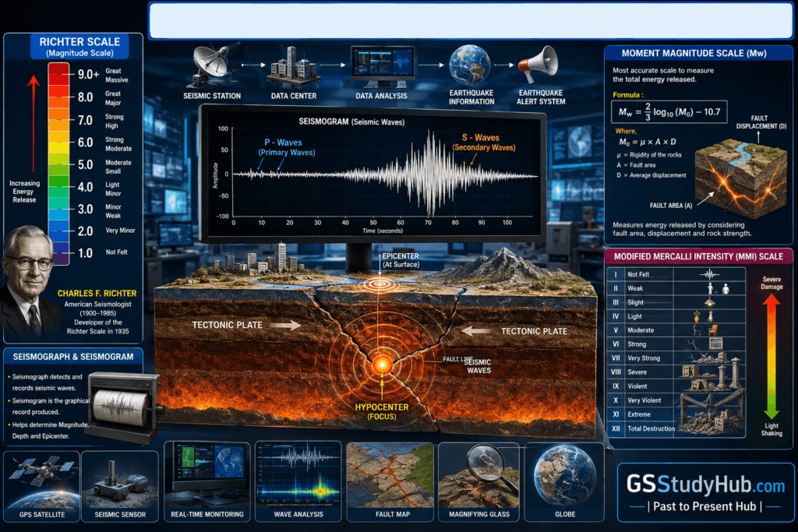Click the Earthquake Information globe icon
Screen dimensions: 798x532
[469, 65]
